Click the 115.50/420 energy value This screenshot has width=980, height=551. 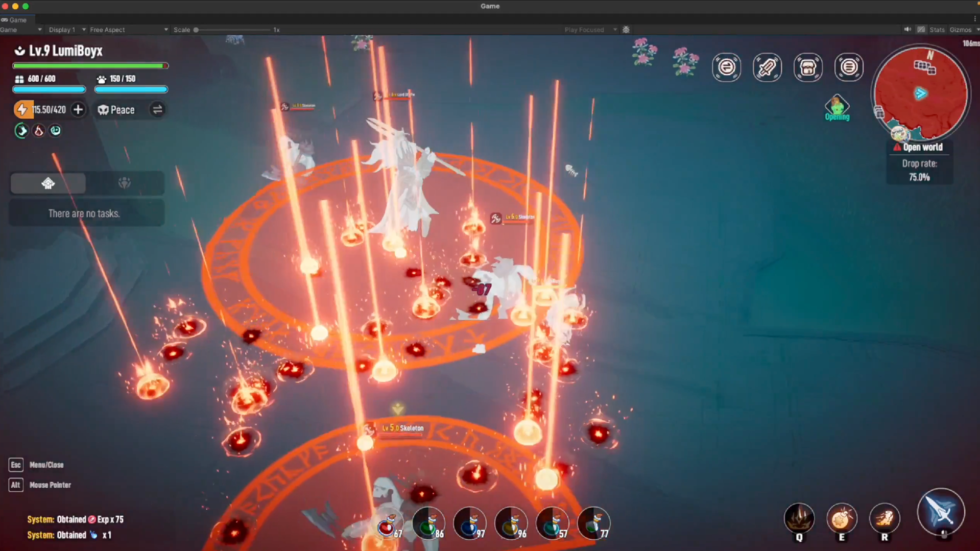click(49, 110)
